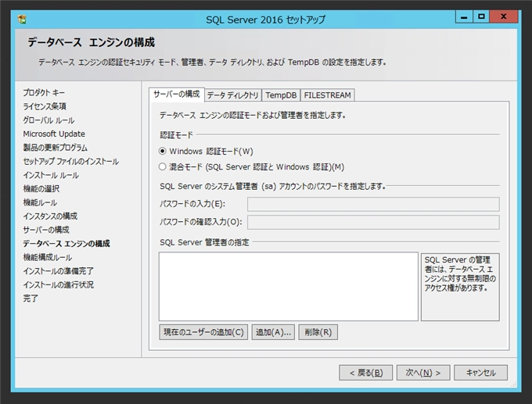Image resolution: width=532 pixels, height=404 pixels.
Task: Click 現在のユーザーの追加(C) button
Action: point(203,332)
